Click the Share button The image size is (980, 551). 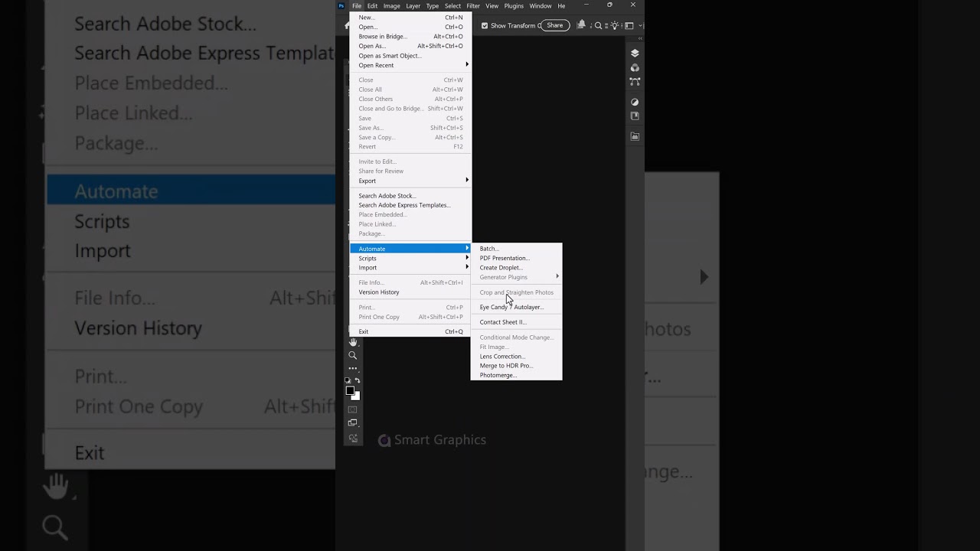[x=555, y=25]
